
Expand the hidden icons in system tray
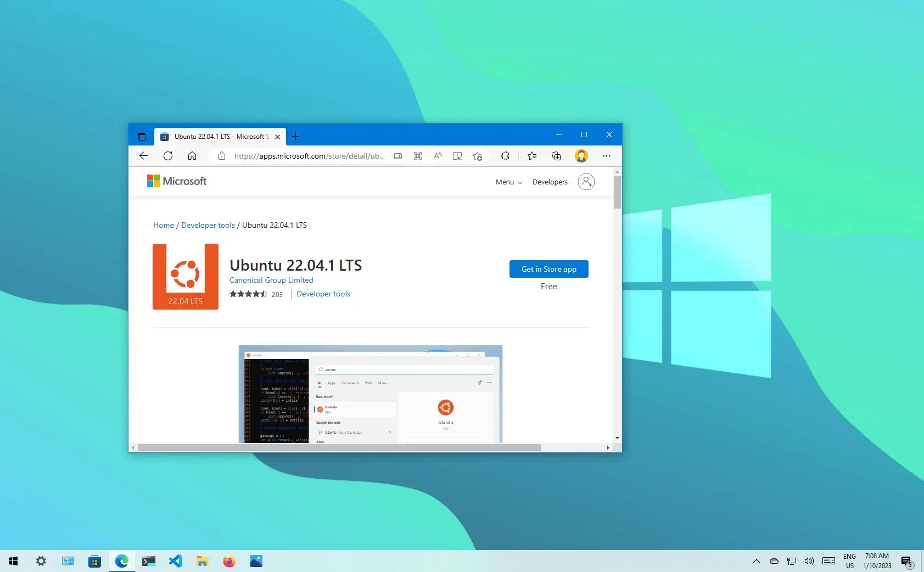click(x=756, y=561)
